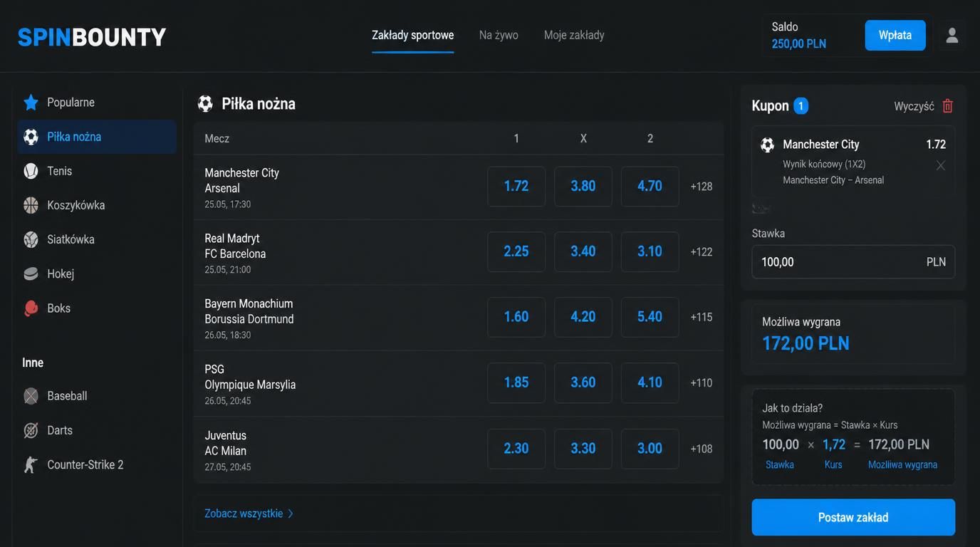The width and height of the screenshot is (980, 547).
Task: Click the star icon next to Popularne
Action: point(31,103)
